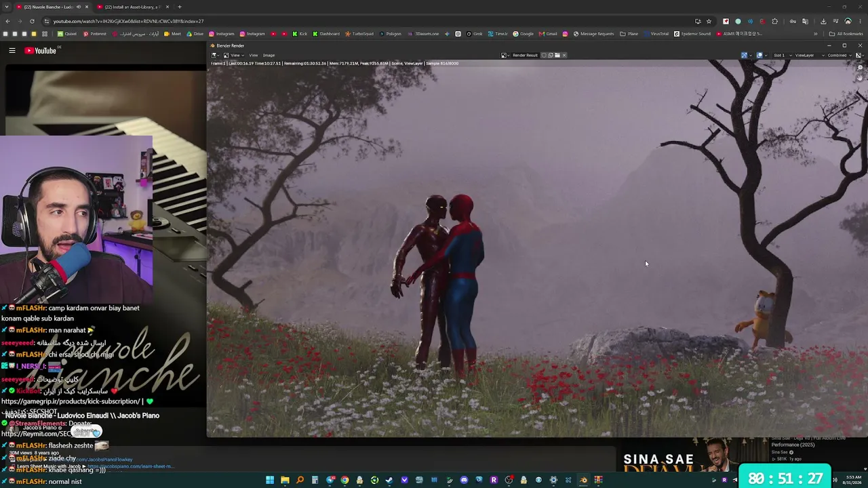Viewport: 868px width, 488px height.
Task: Browse images next to Render Result
Action: click(505, 55)
